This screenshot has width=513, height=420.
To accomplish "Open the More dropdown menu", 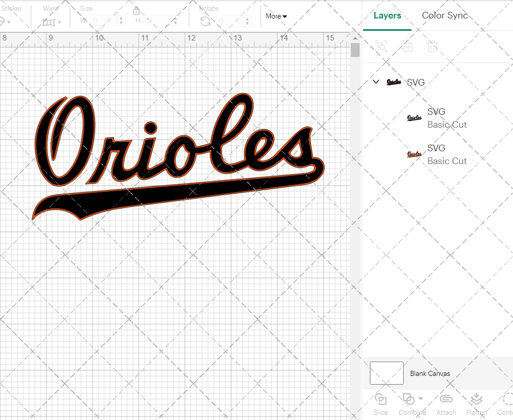I will pos(276,16).
